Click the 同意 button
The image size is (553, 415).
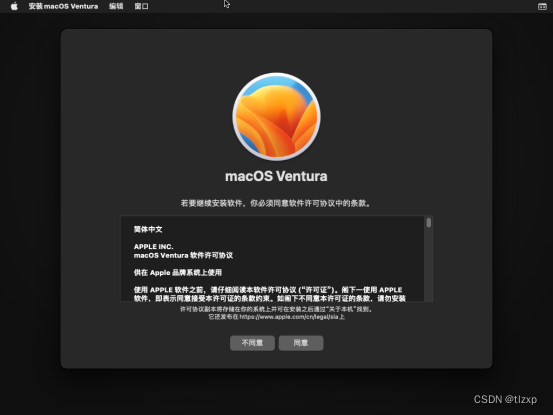301,343
